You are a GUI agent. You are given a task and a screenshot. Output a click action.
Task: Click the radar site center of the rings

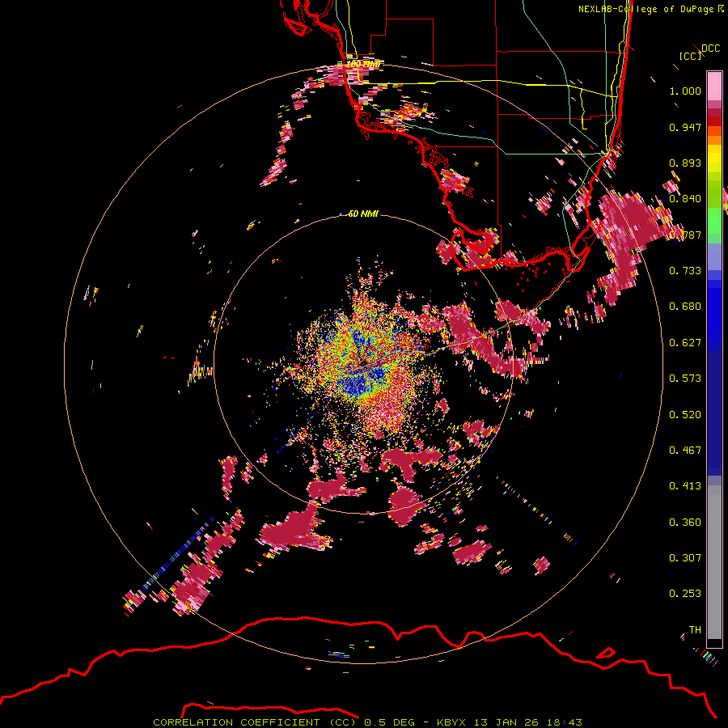tap(363, 363)
